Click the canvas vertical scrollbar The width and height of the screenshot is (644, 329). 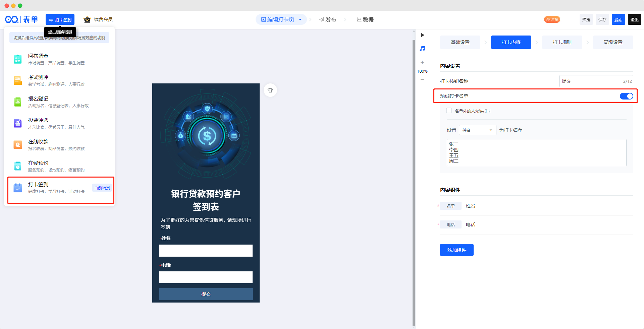pos(414,181)
